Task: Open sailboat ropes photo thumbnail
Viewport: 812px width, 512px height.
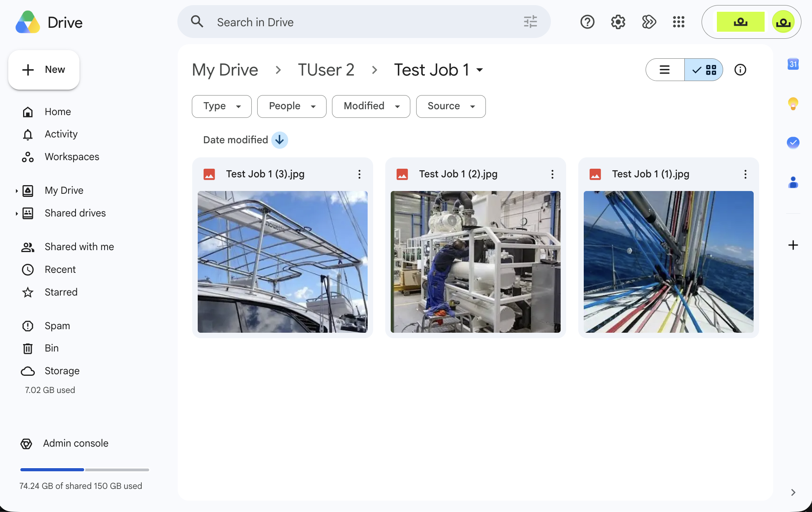Action: tap(668, 262)
